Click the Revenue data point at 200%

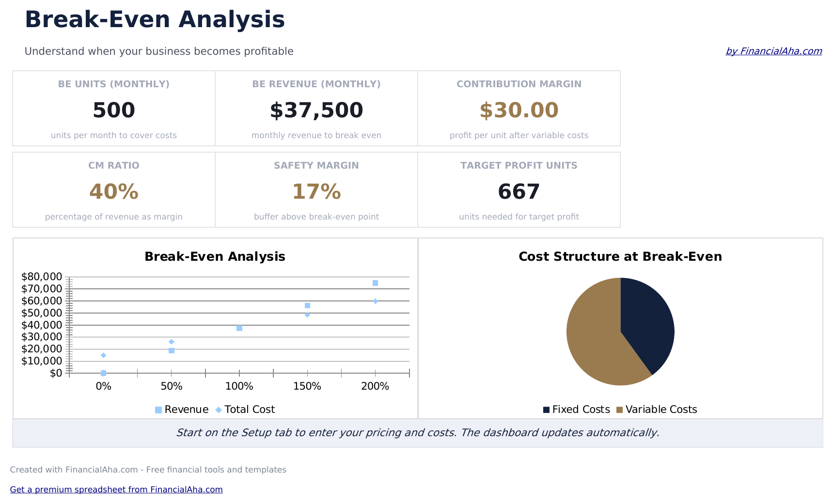[x=375, y=283]
